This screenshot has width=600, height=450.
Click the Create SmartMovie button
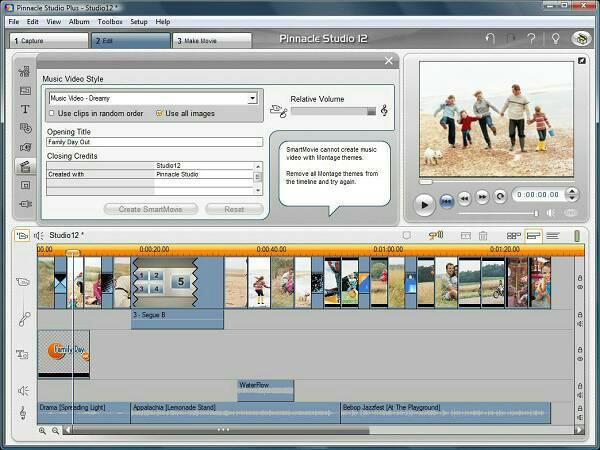151,209
